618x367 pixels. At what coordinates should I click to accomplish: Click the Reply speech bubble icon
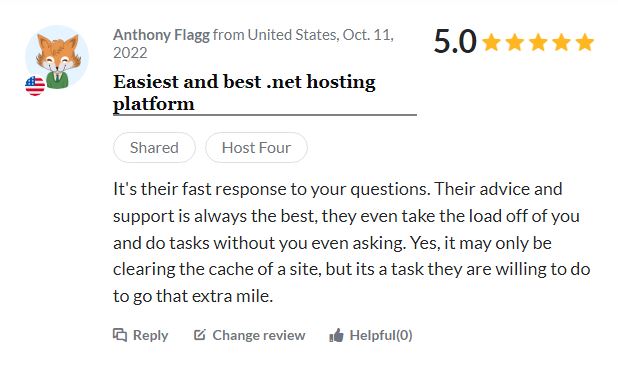[x=120, y=335]
